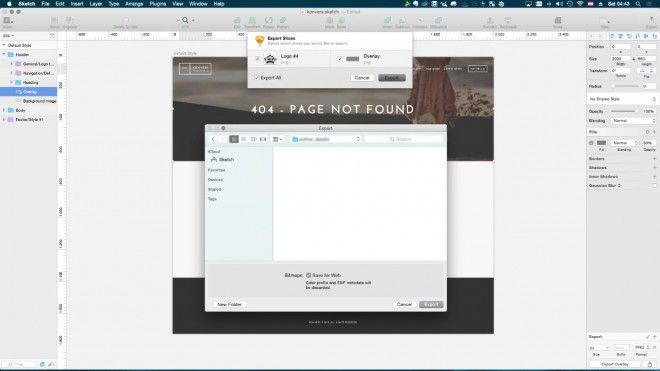Screen dimensions: 660x371
Task: Click the Create Symbol toolbar icon
Action: coord(125,20)
